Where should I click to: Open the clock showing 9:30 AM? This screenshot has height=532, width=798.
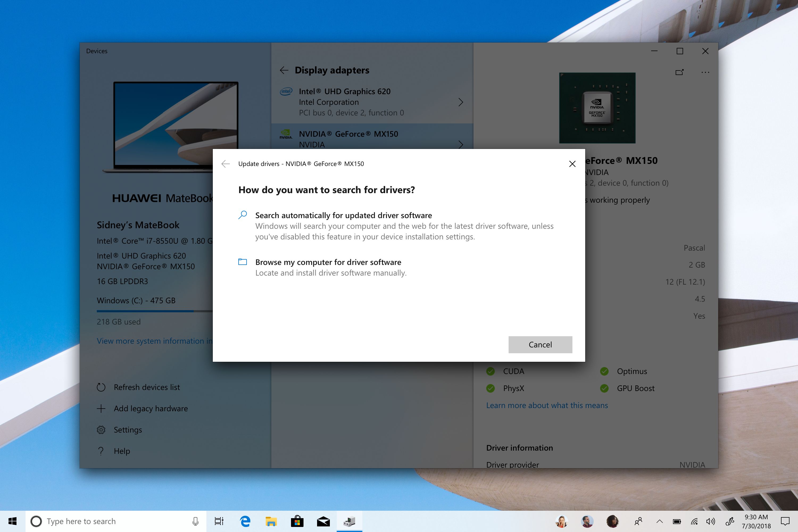click(x=756, y=521)
